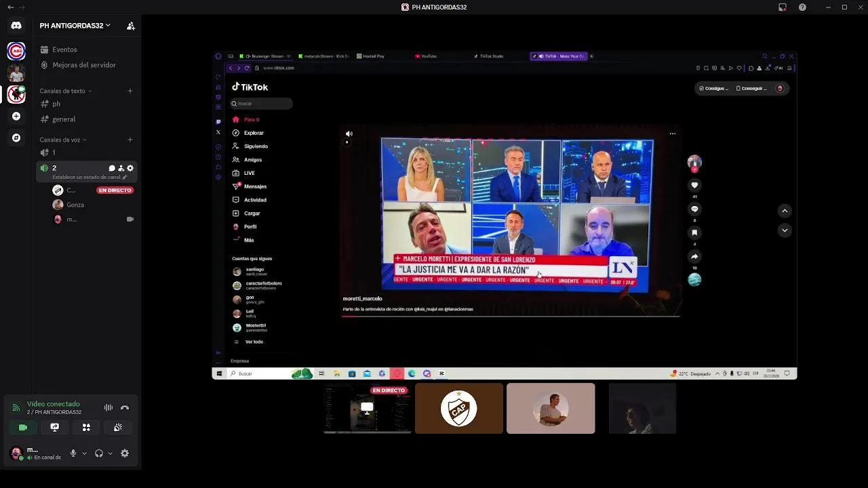Toggle noise suppression waveform icon
This screenshot has height=488, width=868.
click(x=108, y=407)
